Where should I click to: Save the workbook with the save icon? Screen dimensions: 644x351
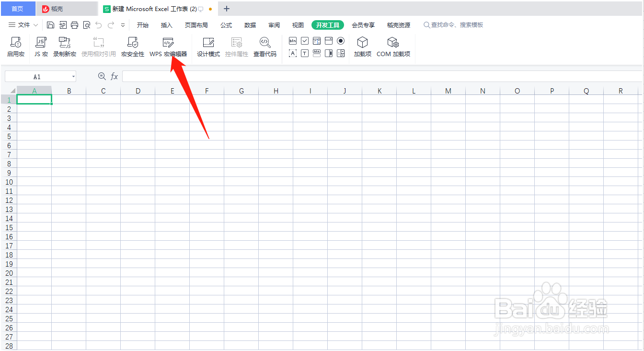pyautogui.click(x=51, y=25)
